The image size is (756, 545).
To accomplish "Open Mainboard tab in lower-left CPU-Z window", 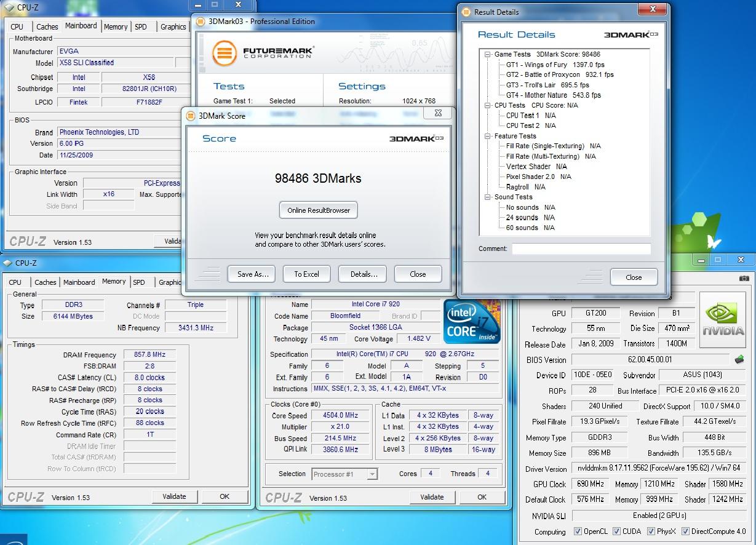I will (x=79, y=282).
